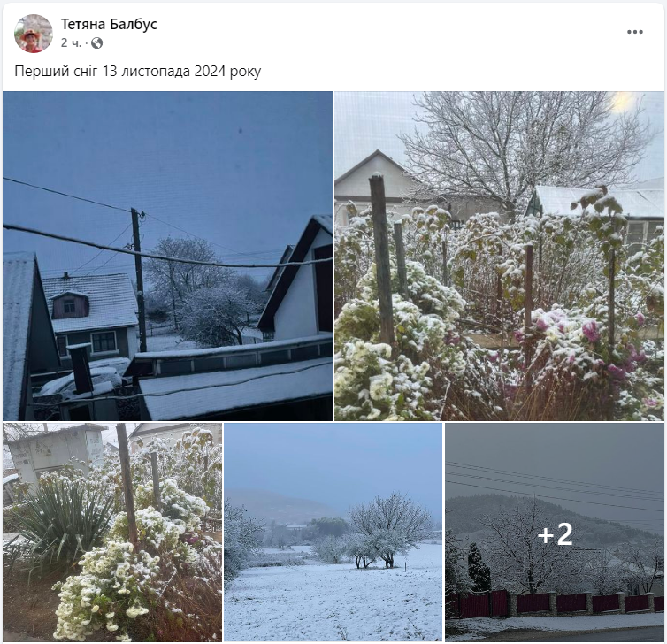667x644 pixels.
Task: Click the public globe audience icon
Action: tap(97, 43)
